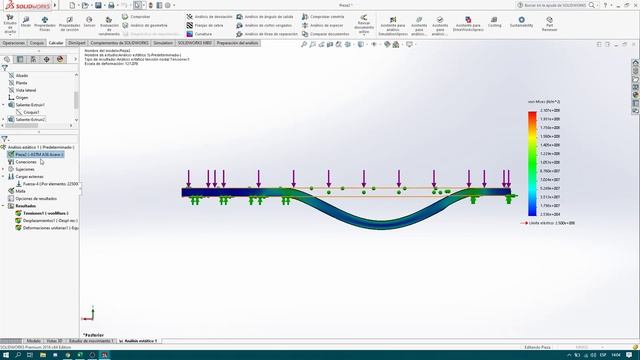Viewport: 640px width, 360px height.
Task: Click the Open file icon in top toolbar
Action: (x=85, y=5)
